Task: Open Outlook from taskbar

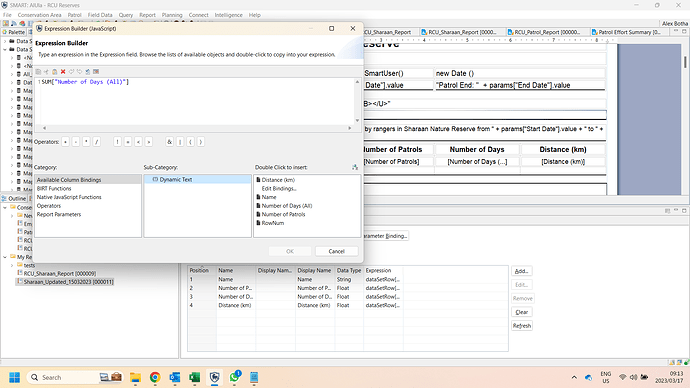Action: tap(175, 377)
